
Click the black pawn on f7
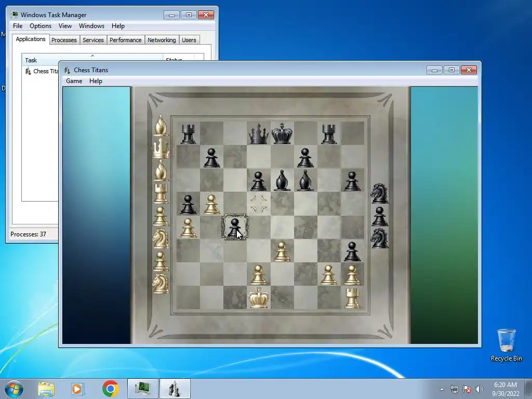pyautogui.click(x=305, y=158)
